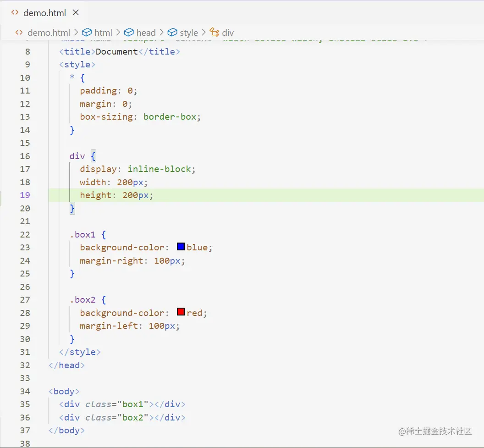Click the cube icon beside head breadcrumb
The image size is (484, 448).
[x=129, y=33]
